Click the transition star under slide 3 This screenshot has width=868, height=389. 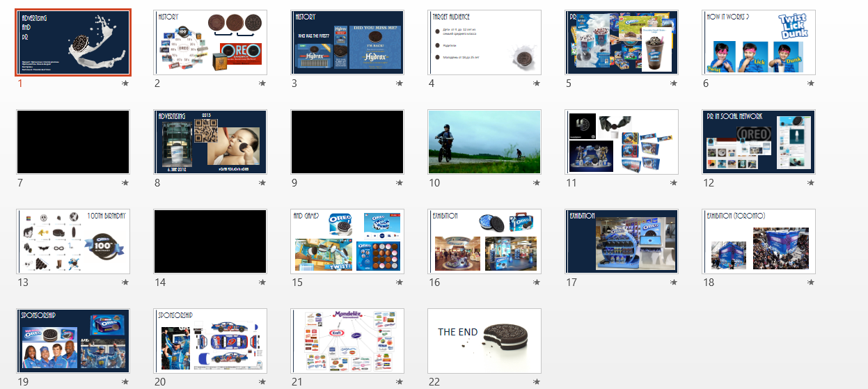click(400, 84)
